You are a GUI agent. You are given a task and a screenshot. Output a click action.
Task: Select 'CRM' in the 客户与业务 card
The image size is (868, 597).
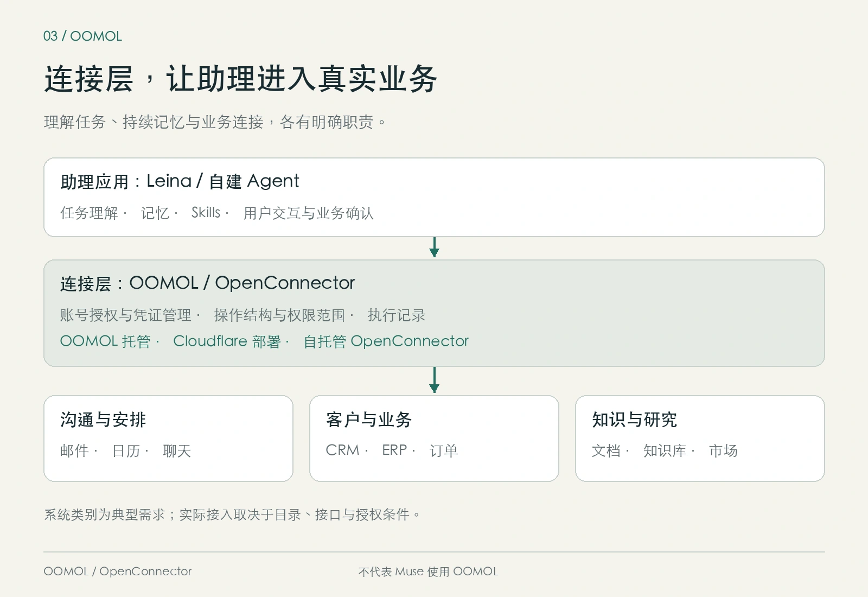[x=342, y=450]
